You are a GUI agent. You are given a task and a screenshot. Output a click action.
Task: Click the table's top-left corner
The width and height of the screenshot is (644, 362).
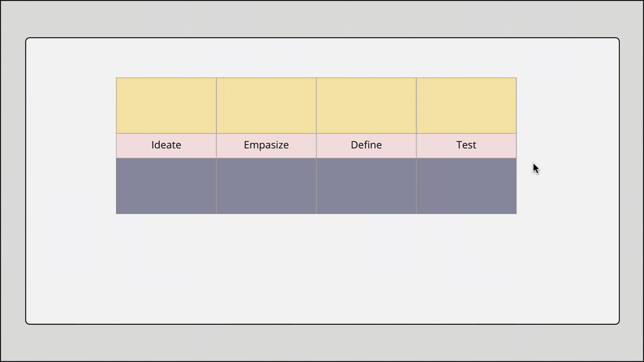(x=116, y=78)
